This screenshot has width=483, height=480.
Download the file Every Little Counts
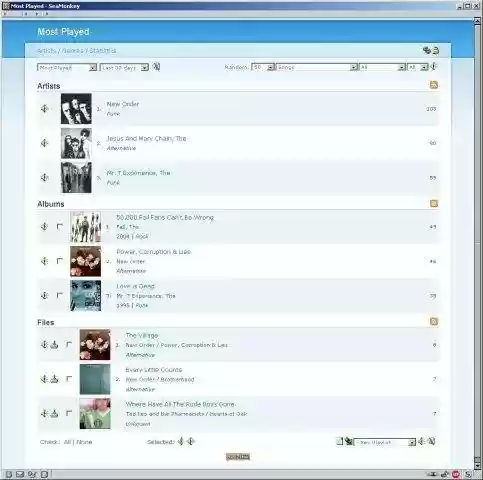(x=54, y=379)
